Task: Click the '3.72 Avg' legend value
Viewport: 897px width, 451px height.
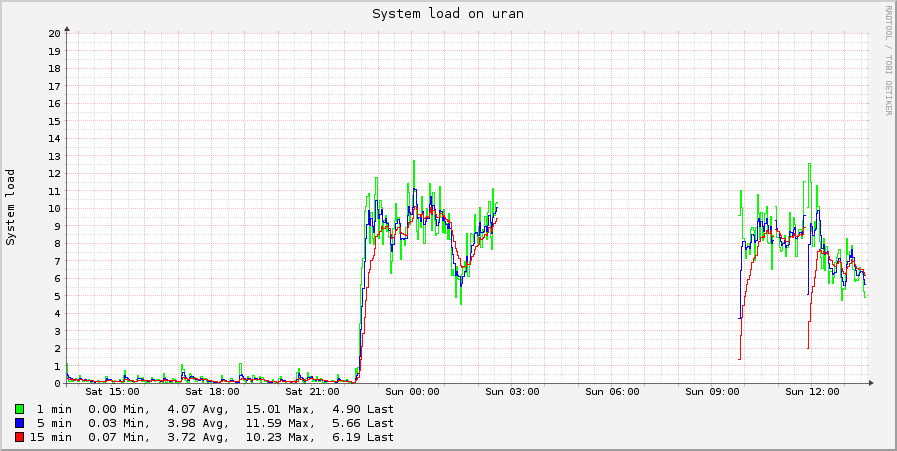Action: [198, 437]
